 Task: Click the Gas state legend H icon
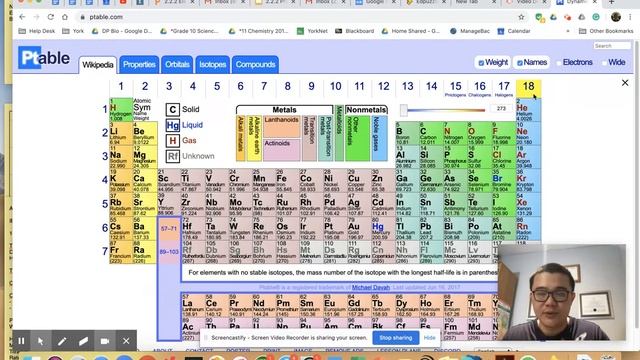click(173, 140)
